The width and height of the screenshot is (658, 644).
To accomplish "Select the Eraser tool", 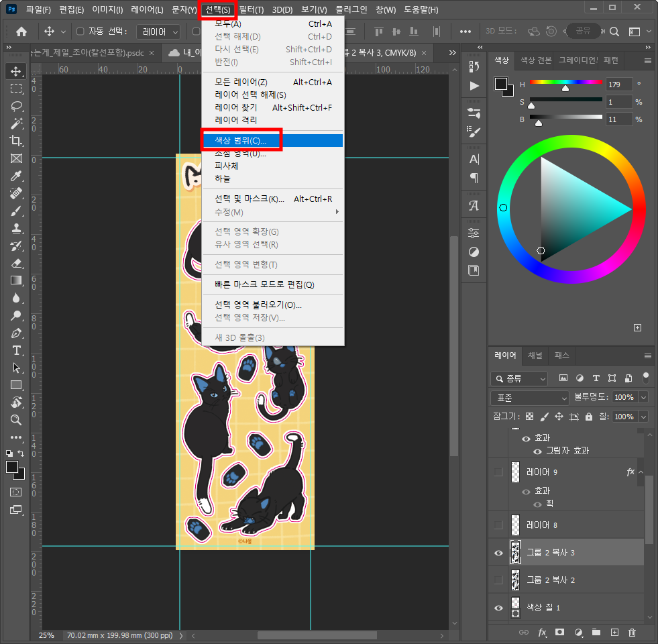I will (16, 263).
